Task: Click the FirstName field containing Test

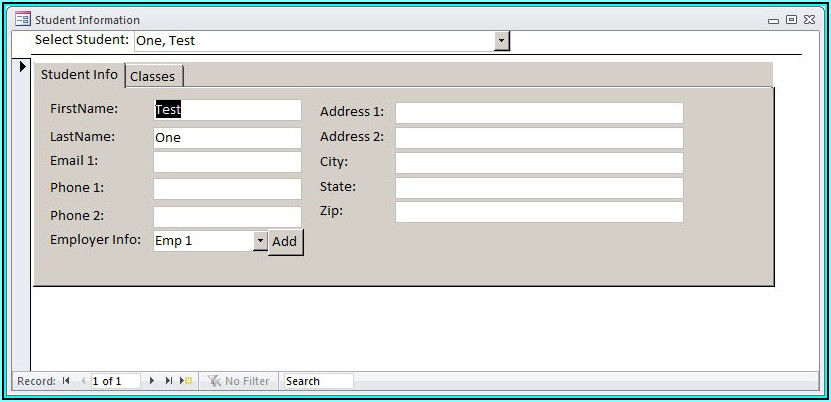Action: pyautogui.click(x=227, y=110)
